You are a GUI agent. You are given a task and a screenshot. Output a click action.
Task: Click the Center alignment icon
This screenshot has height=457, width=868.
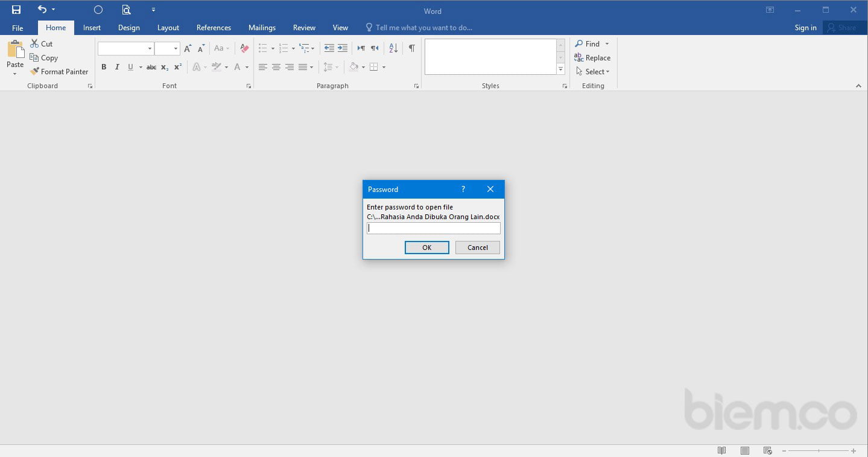(276, 67)
